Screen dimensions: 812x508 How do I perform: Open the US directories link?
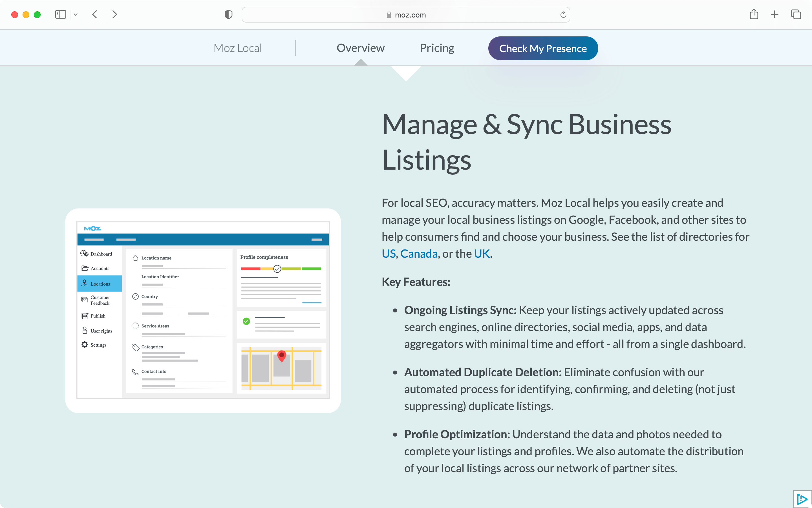pyautogui.click(x=389, y=254)
